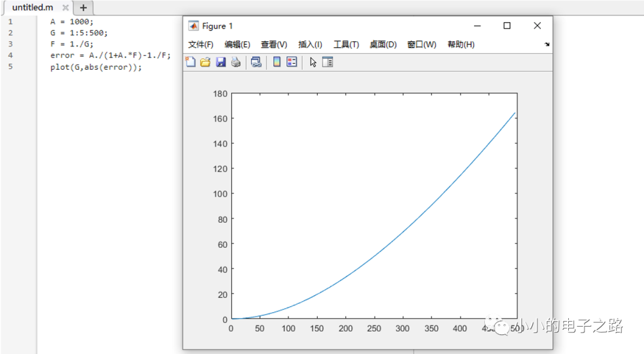The height and width of the screenshot is (354, 644).
Task: Save the figure with the floppy disk icon
Action: click(221, 62)
